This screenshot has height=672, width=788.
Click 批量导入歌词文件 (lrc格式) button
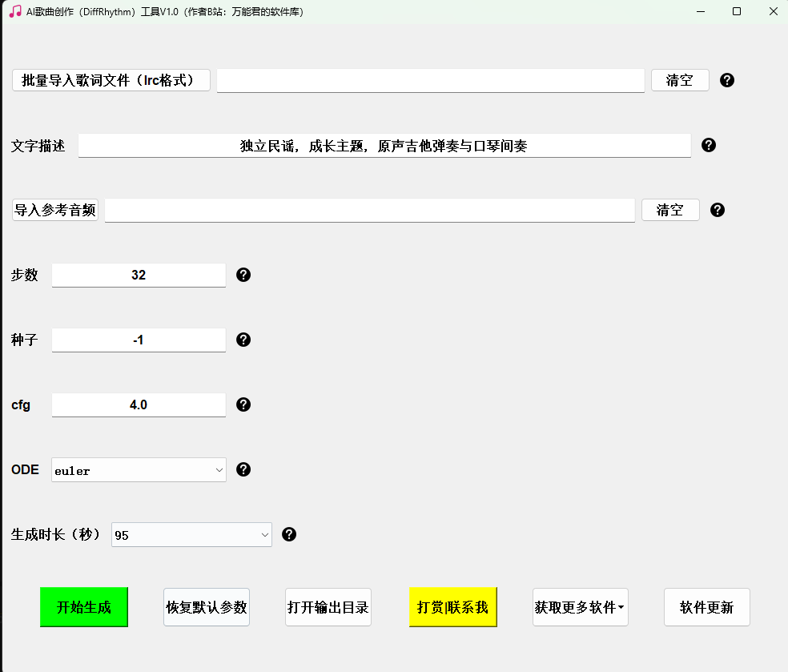[x=111, y=80]
